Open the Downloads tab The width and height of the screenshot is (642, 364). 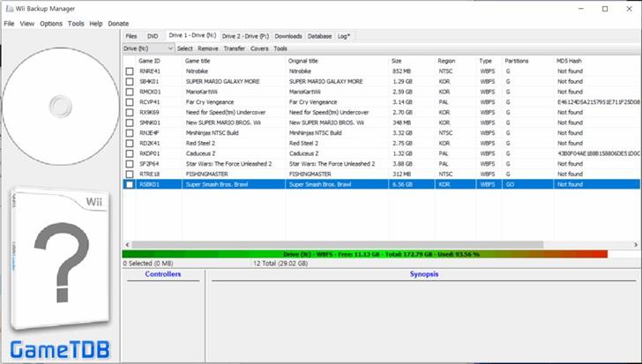[x=288, y=36]
